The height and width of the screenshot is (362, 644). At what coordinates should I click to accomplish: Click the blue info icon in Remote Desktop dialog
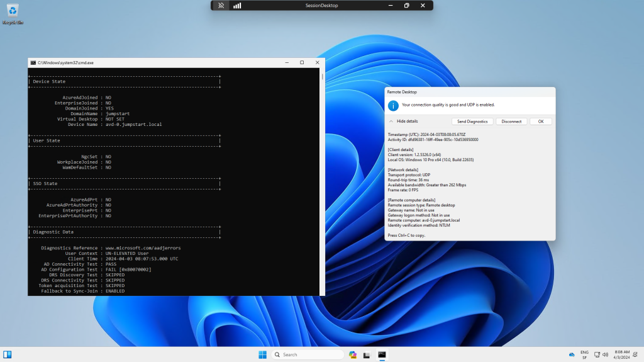393,106
